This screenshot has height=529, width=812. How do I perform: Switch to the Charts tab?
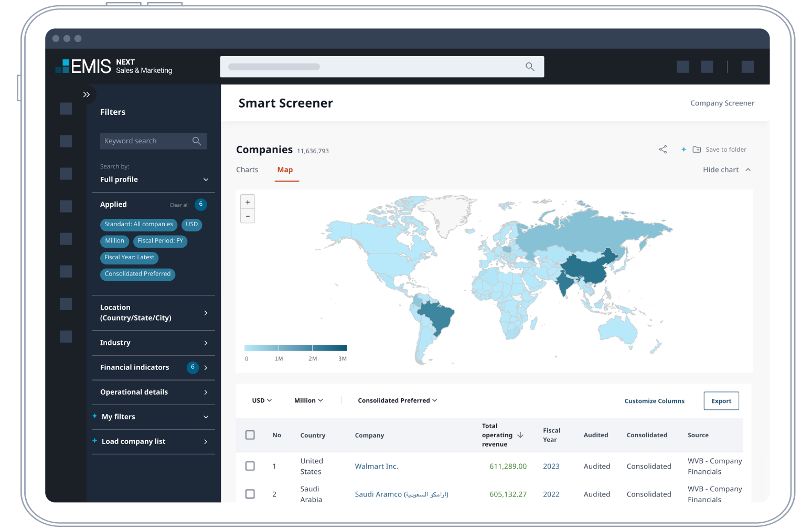247,170
